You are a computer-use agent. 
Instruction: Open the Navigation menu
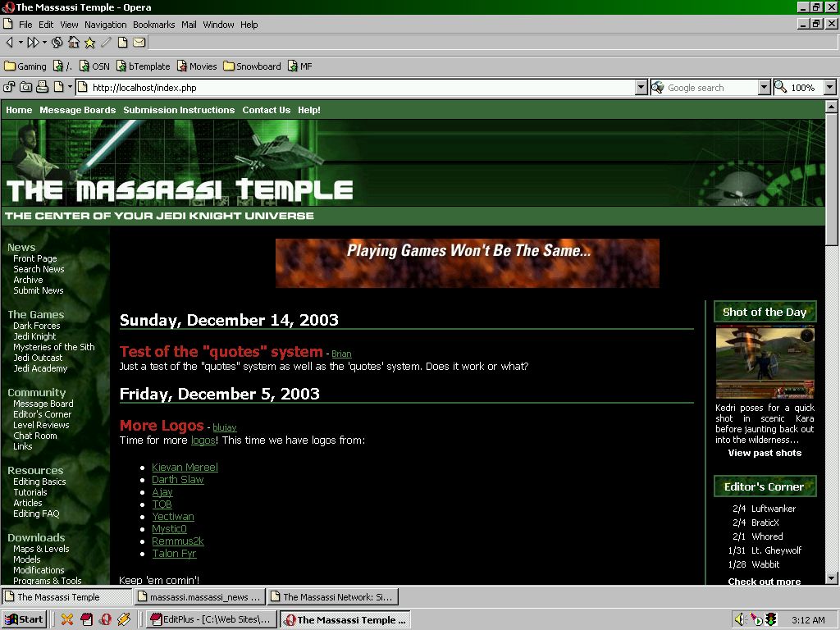coord(106,25)
